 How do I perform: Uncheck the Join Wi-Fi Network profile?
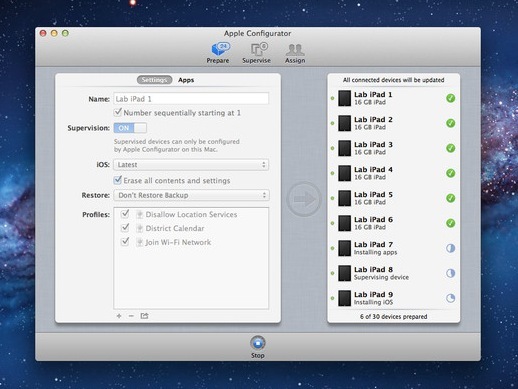[125, 241]
